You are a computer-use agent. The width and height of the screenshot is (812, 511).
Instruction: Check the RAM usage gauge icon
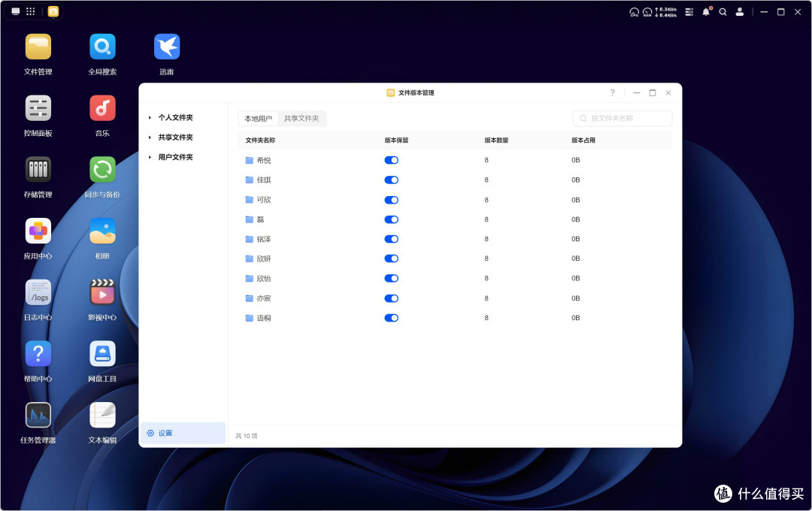(647, 12)
